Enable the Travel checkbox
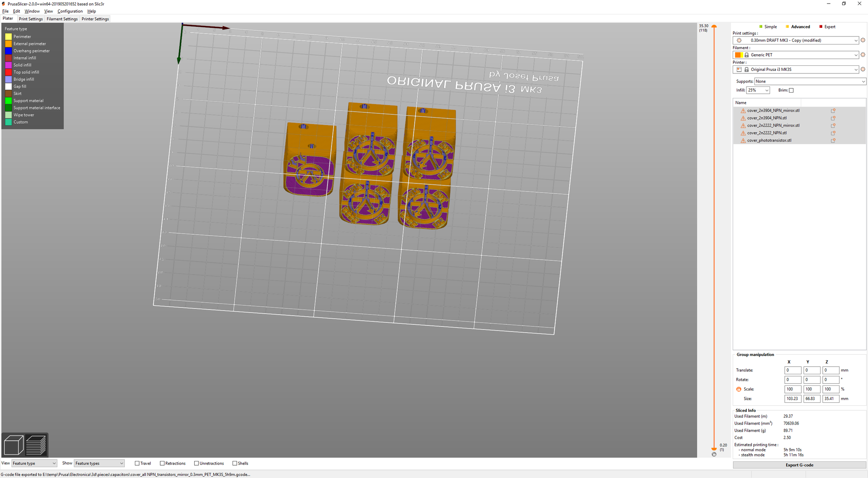The height and width of the screenshot is (478, 868). pos(137,463)
